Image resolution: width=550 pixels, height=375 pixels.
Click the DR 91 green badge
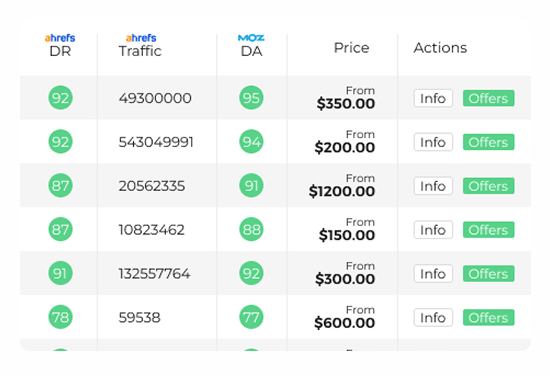(x=60, y=273)
